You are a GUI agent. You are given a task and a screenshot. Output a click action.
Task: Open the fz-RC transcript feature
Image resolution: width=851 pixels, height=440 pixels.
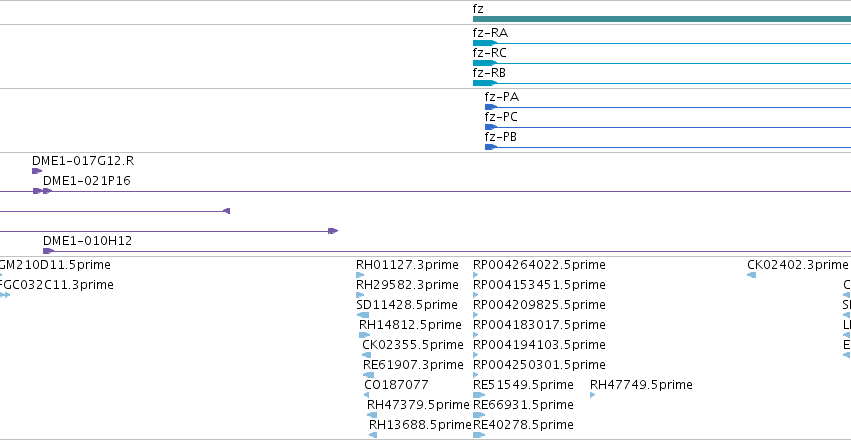pyautogui.click(x=662, y=63)
